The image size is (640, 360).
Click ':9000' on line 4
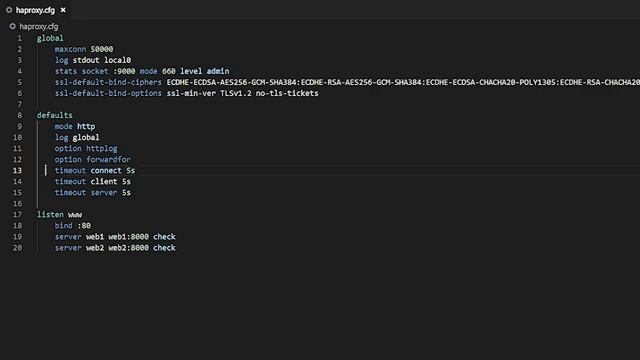click(124, 71)
